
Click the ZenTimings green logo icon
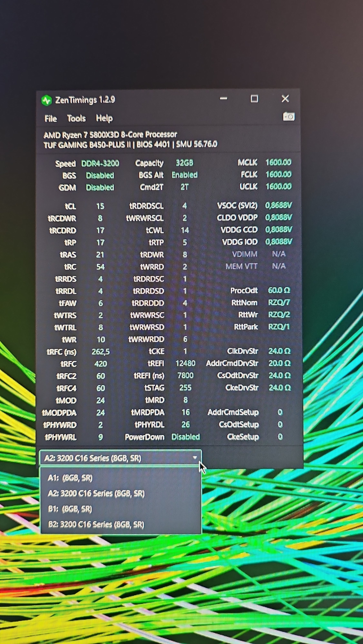coord(46,100)
